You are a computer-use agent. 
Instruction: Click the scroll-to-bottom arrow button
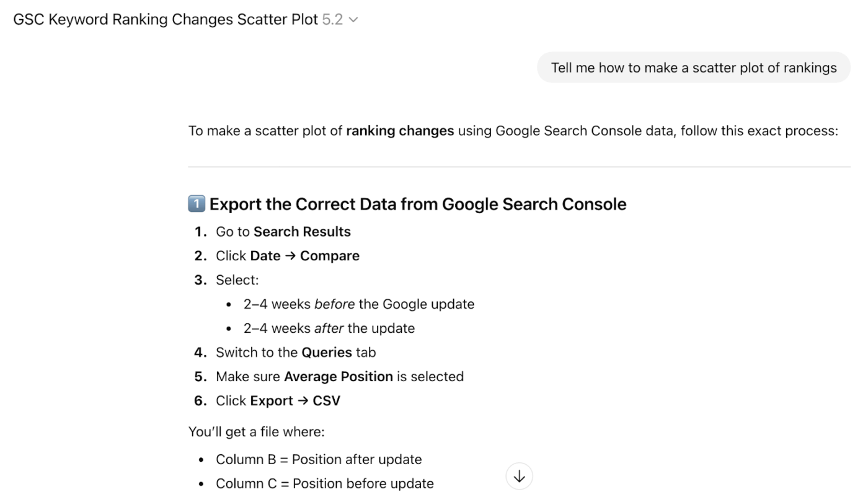coord(519,476)
